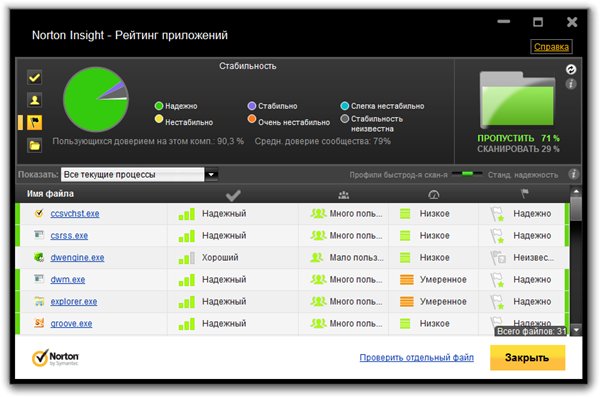Sort by trust checkmark column header
This screenshot has width=600, height=398.
point(233,195)
